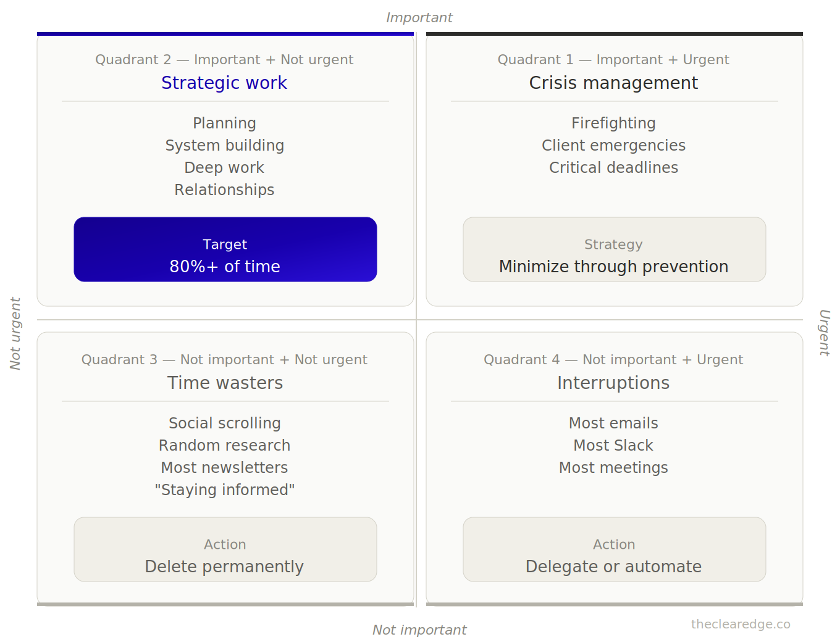Select the Quadrant 2 subtitle text
840x642 pixels.
[x=224, y=60]
